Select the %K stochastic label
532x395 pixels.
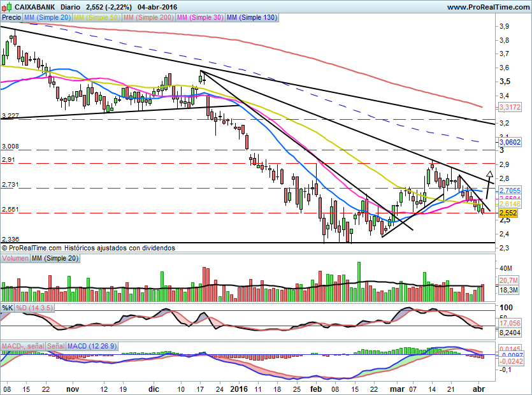[x=8, y=308]
